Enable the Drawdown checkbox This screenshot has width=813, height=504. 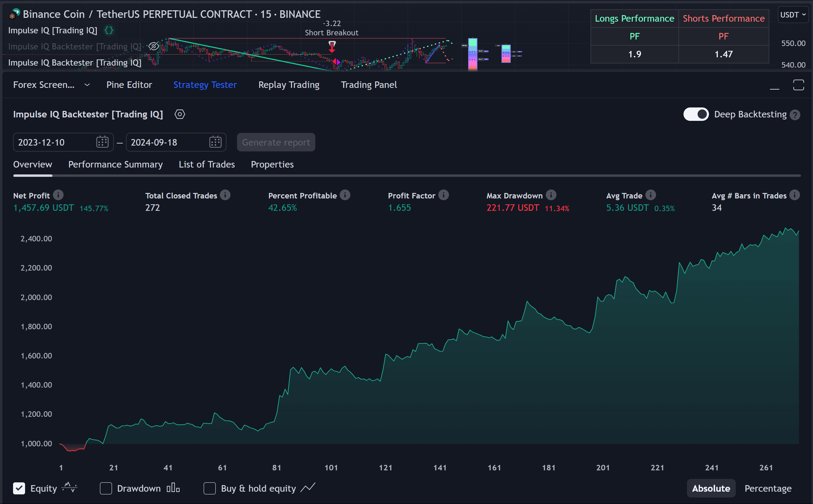106,488
